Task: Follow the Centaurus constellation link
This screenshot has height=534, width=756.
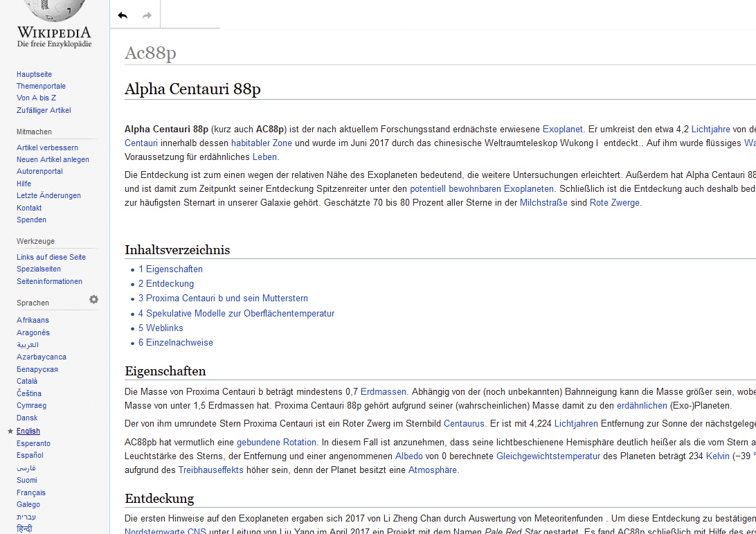Action: pyautogui.click(x=464, y=424)
